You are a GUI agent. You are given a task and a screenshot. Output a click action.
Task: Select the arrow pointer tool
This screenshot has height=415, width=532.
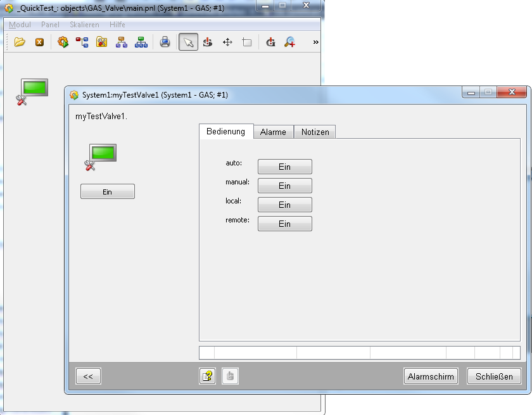188,42
